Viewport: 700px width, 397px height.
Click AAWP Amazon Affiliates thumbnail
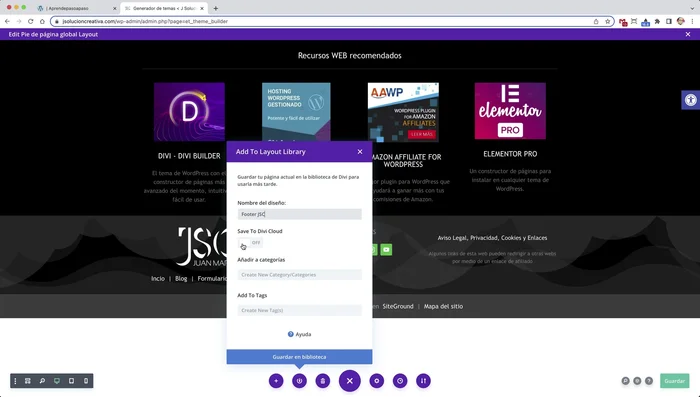click(x=403, y=112)
